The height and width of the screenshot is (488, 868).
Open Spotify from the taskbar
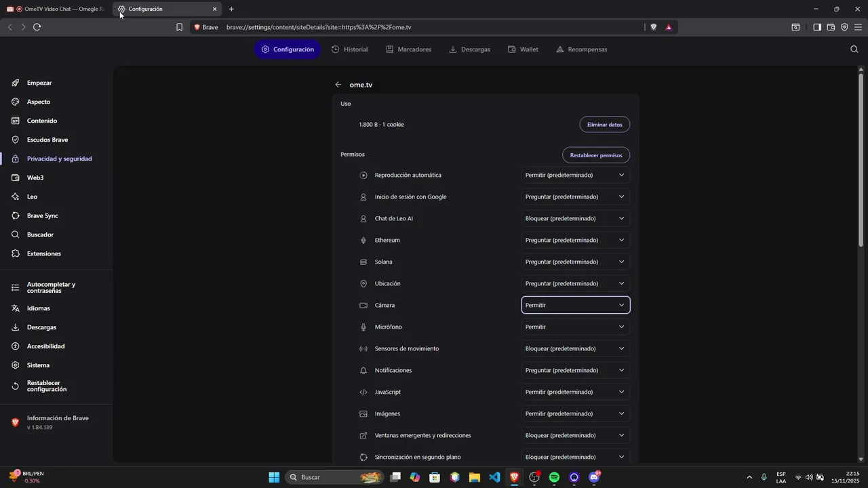554,477
